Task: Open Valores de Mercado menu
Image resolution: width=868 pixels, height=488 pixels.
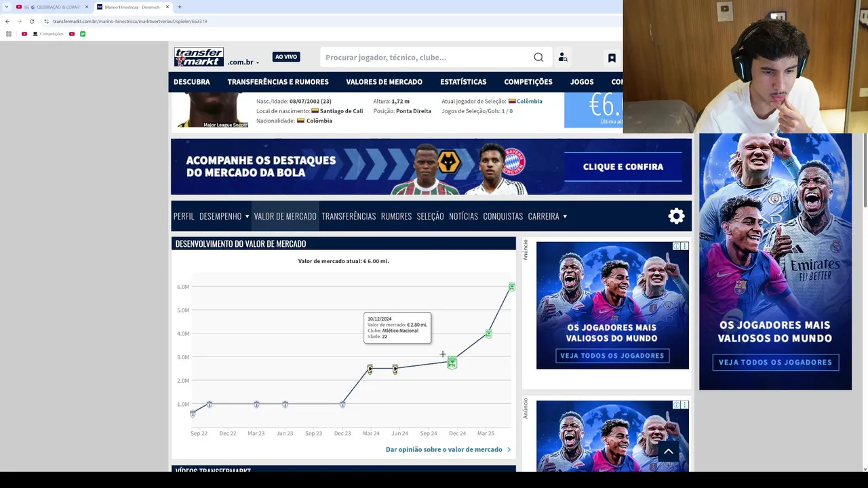Action: 384,82
